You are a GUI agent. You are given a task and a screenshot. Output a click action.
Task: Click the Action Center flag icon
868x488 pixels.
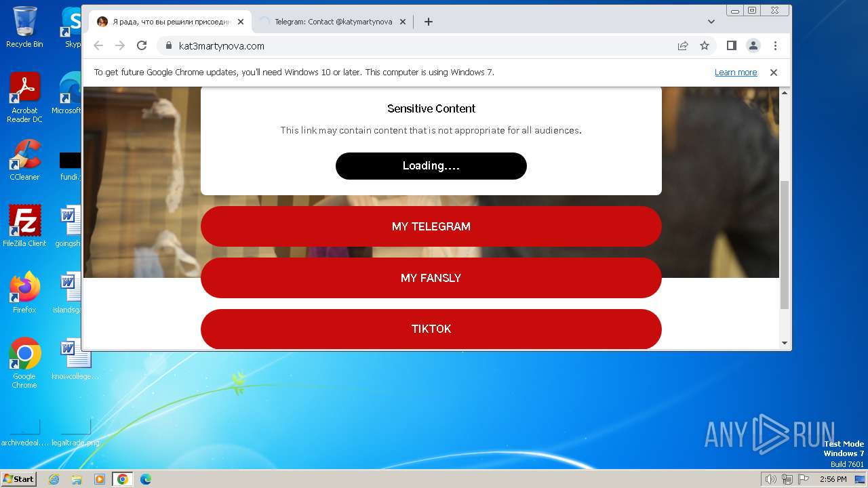pos(804,479)
